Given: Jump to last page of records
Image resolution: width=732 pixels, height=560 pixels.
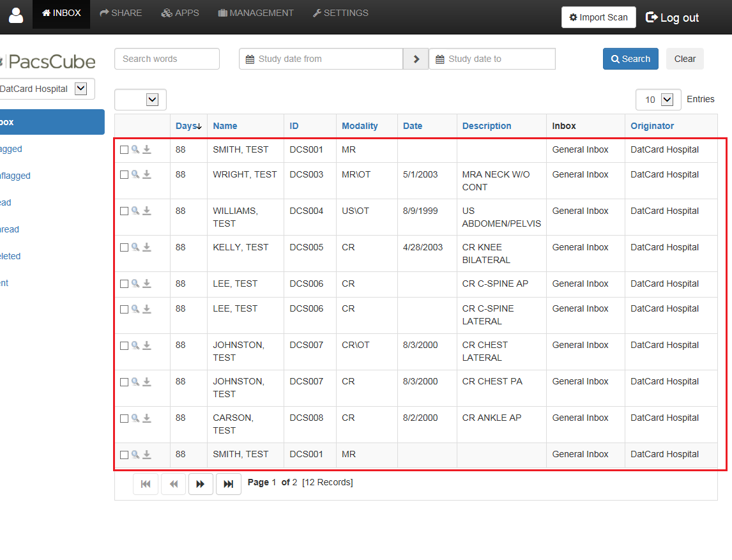Looking at the screenshot, I should pyautogui.click(x=228, y=484).
